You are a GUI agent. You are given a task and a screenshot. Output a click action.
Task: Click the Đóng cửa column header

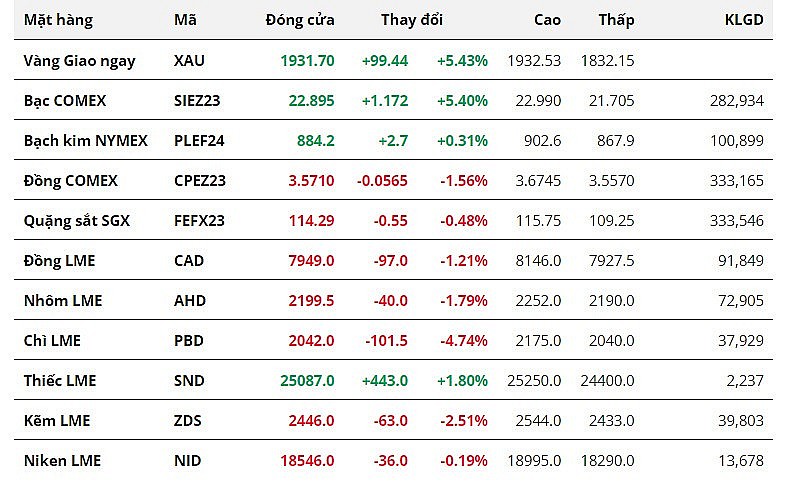coord(300,20)
